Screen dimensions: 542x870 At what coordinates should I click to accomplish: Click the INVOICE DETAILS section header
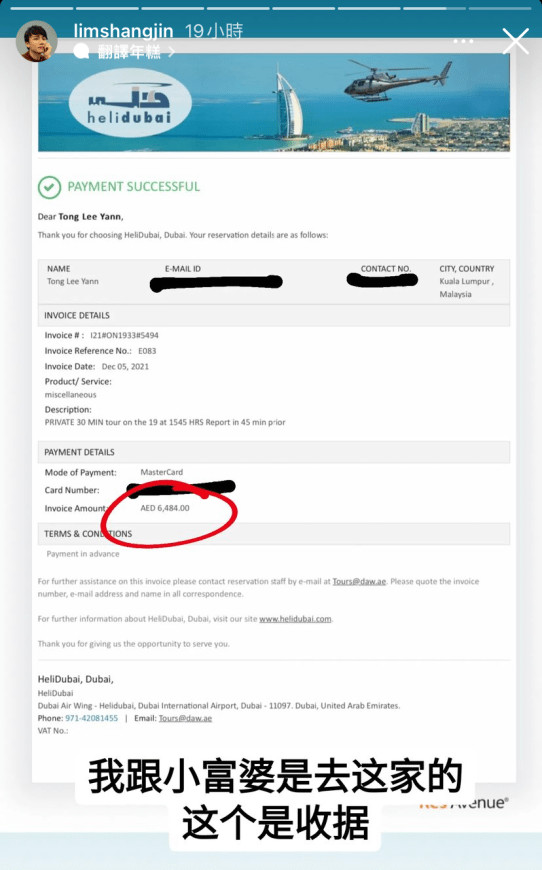[x=273, y=315]
